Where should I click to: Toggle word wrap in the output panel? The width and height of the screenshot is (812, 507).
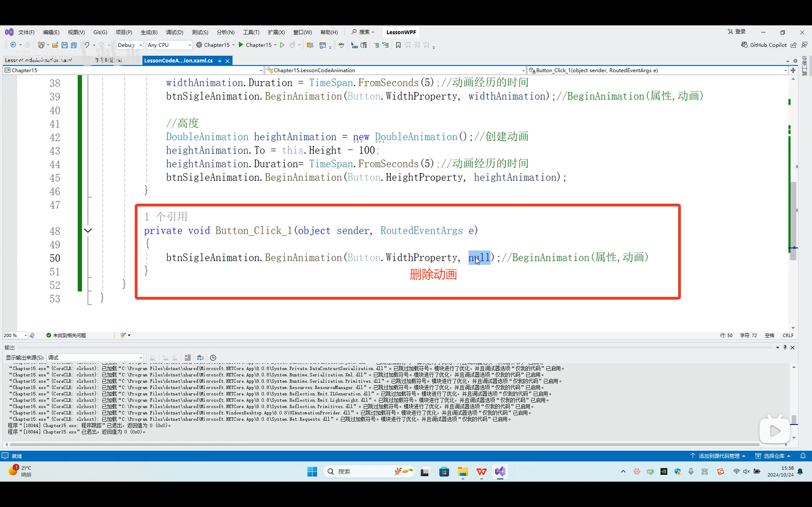coord(200,358)
